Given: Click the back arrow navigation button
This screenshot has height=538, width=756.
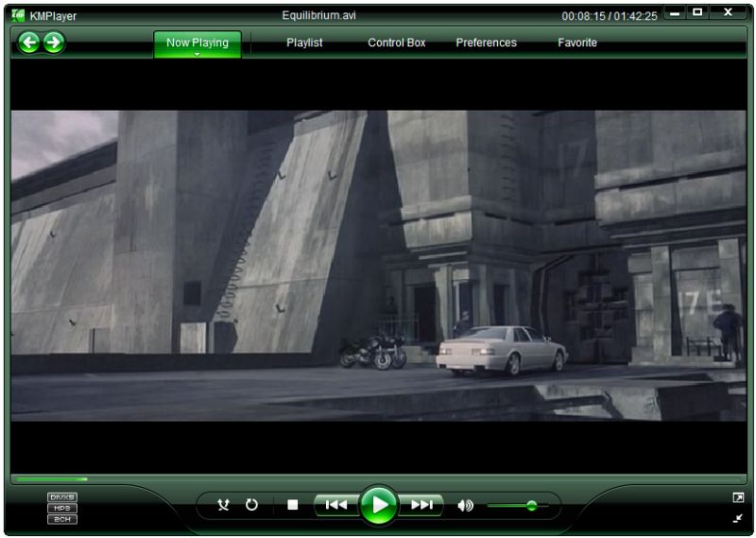Looking at the screenshot, I should [x=29, y=43].
